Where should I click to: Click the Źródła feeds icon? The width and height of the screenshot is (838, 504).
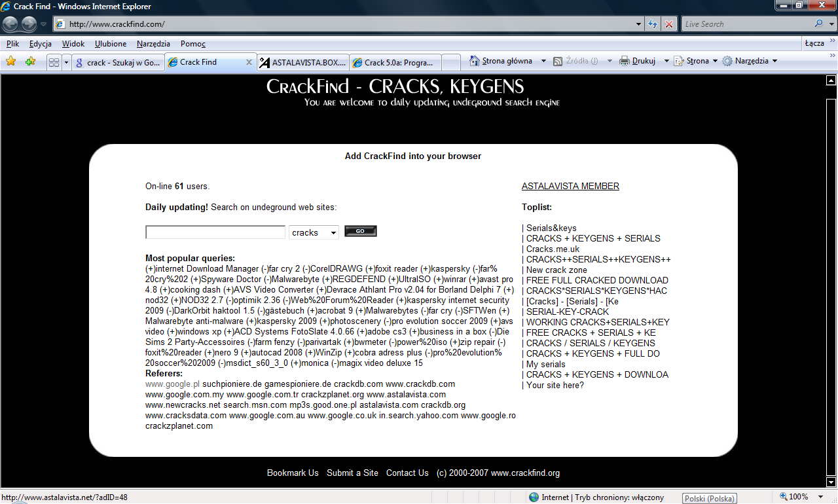pyautogui.click(x=558, y=61)
